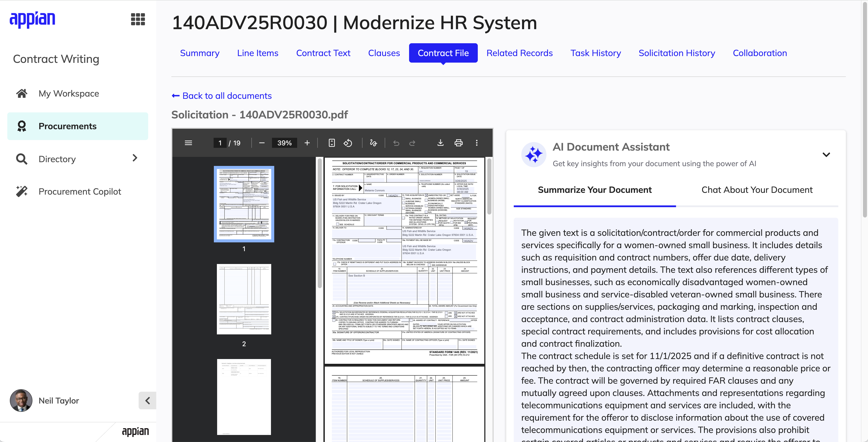Open the Contract Text tab
868x442 pixels.
point(323,53)
